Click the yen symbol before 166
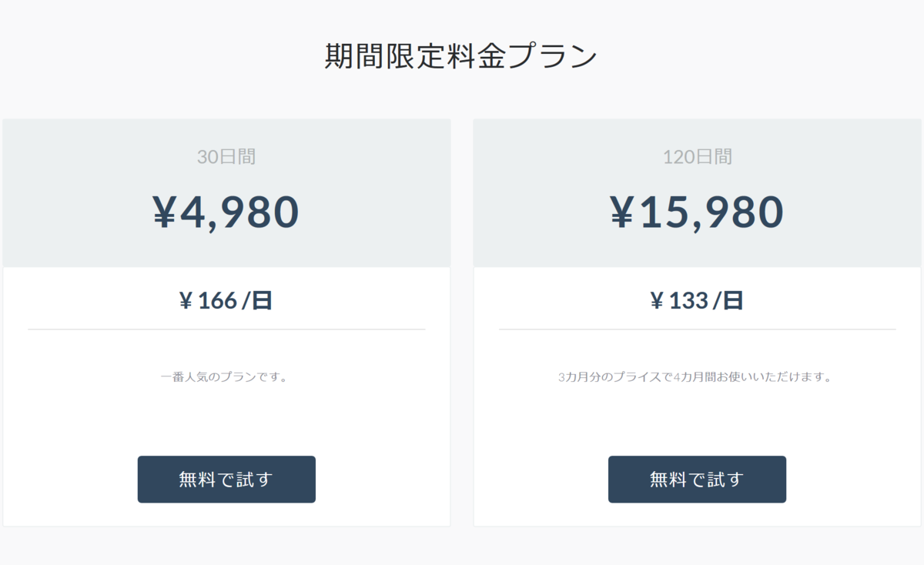Screen dimensions: 924x565 point(186,301)
